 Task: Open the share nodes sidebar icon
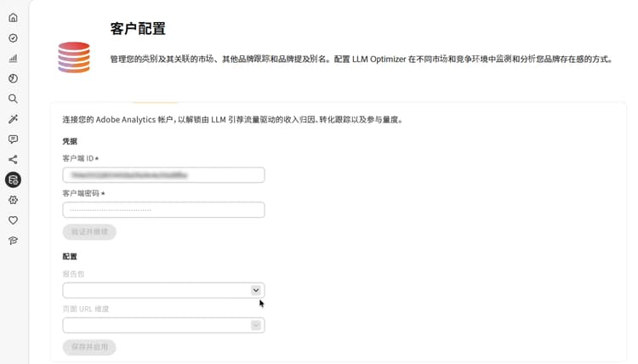coord(13,159)
